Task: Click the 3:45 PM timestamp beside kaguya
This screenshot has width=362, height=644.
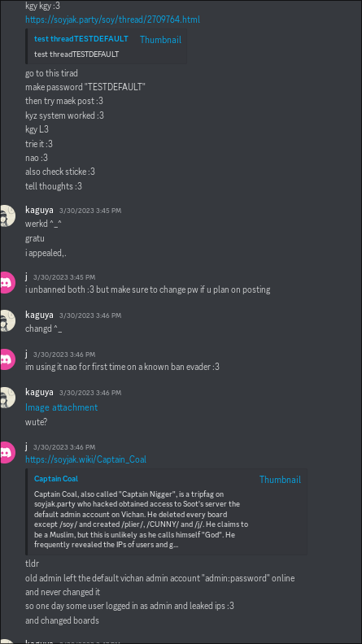Action: 90,211
